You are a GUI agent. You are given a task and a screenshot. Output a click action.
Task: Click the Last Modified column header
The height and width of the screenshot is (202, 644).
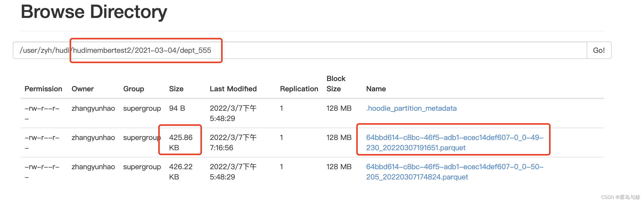tap(233, 89)
